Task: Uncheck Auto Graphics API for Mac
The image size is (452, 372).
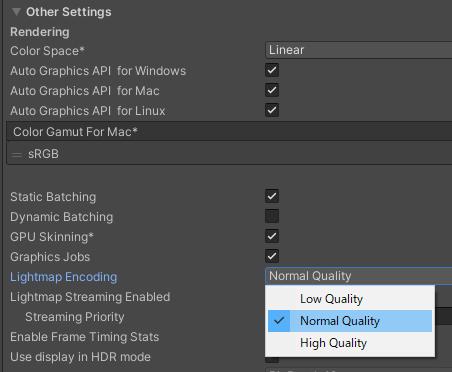Action: click(272, 90)
